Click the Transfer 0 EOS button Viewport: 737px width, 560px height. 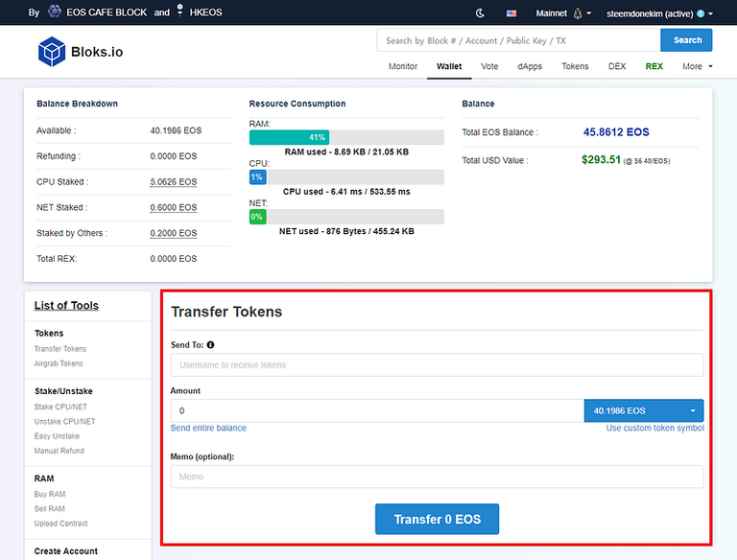pos(437,519)
